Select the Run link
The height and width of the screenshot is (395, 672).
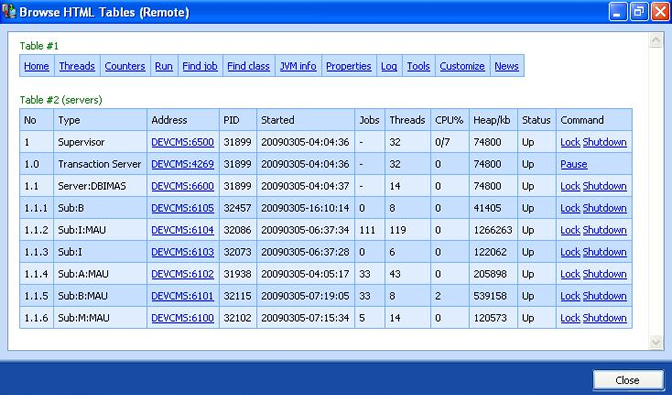point(164,66)
